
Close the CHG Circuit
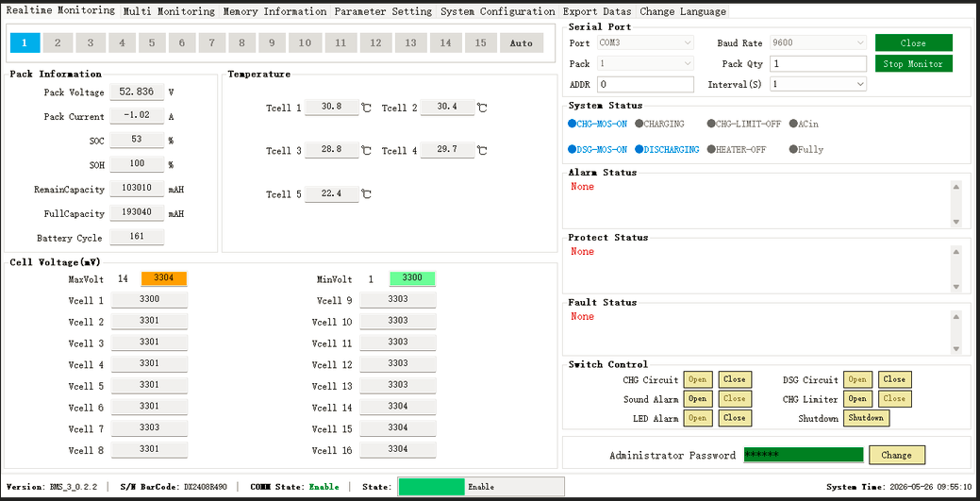click(x=735, y=379)
